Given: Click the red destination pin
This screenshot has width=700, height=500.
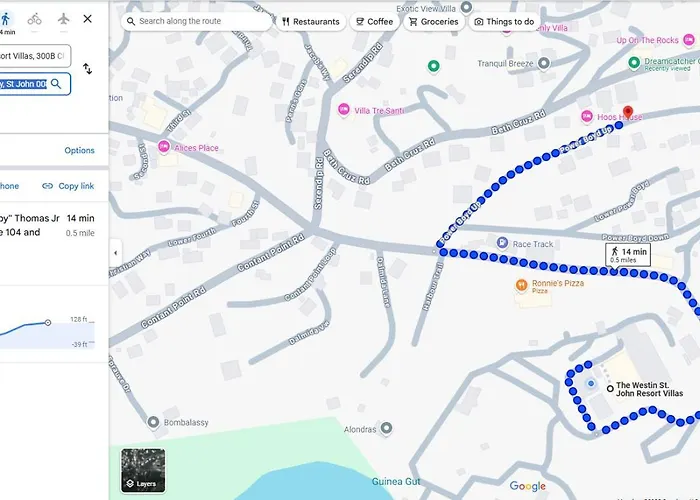Looking at the screenshot, I should click(x=628, y=112).
